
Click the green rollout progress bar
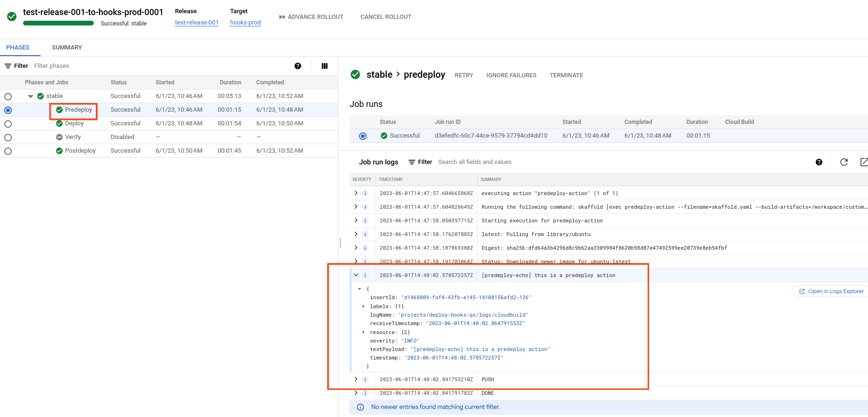click(58, 23)
